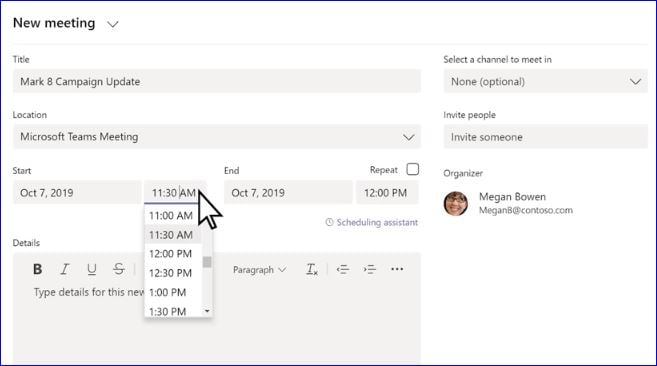Image resolution: width=657 pixels, height=366 pixels.
Task: Apply Italic formatting in details toolbar
Action: click(65, 269)
